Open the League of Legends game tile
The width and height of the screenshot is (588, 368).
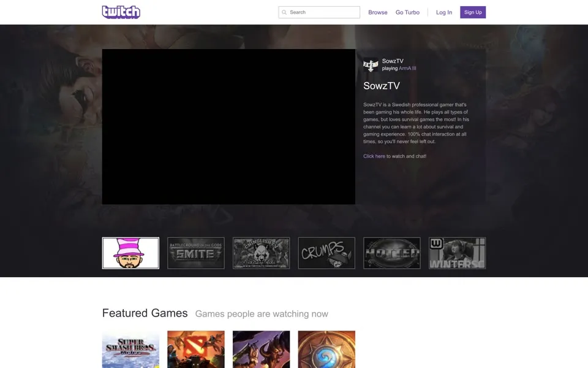[x=261, y=349]
